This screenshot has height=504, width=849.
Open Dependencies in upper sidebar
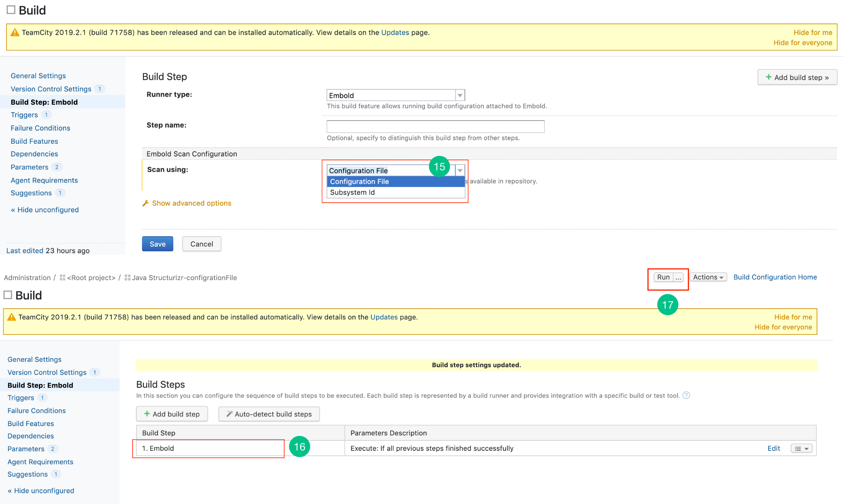coord(34,154)
